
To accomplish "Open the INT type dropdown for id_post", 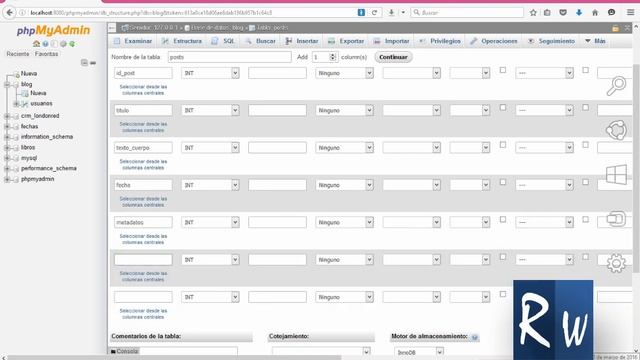I will 210,73.
